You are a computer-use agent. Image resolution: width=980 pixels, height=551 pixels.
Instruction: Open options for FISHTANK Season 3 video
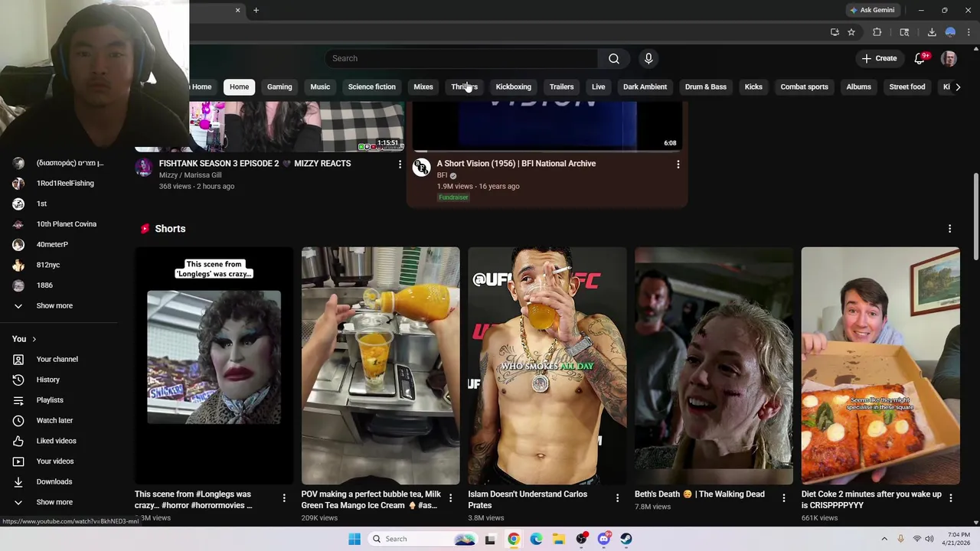(x=400, y=164)
